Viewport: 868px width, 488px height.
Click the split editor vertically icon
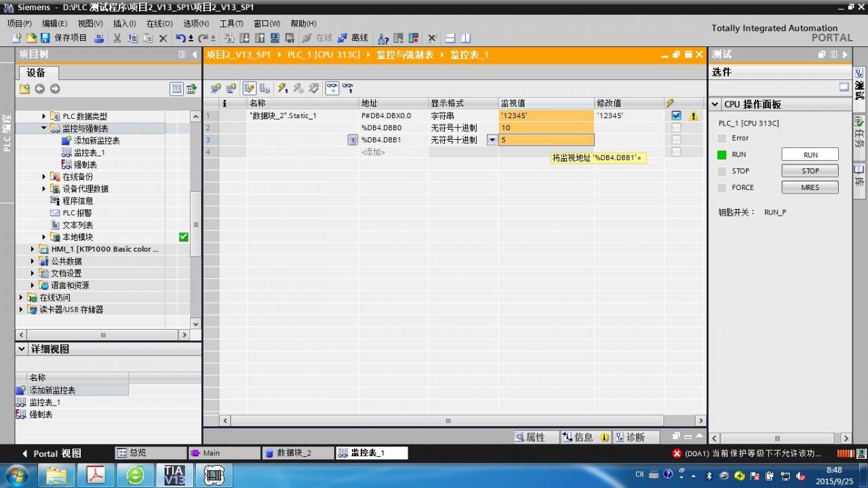point(465,38)
